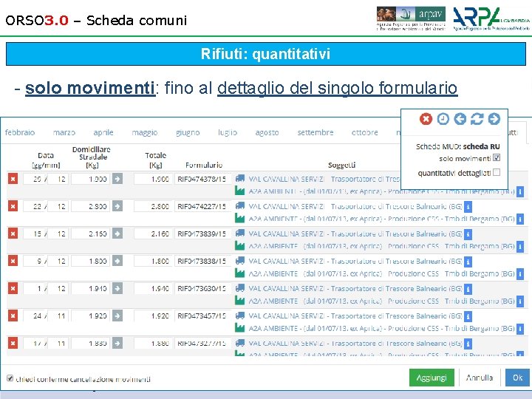Open info for A2A AMBIENTE under RIF0473838/15

point(519,274)
